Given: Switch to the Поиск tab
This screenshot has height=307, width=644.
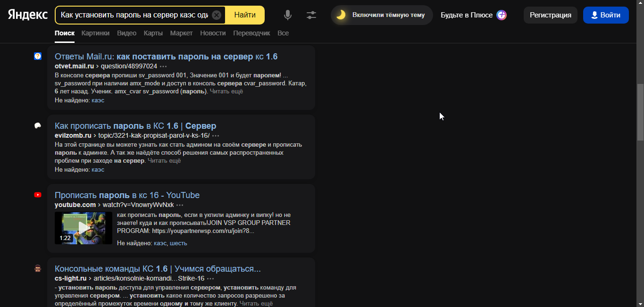Looking at the screenshot, I should click(x=65, y=33).
